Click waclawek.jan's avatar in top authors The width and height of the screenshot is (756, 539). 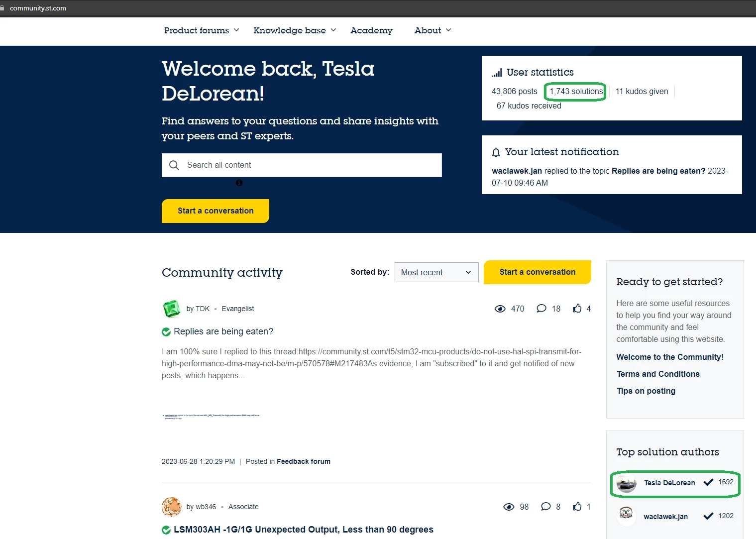627,517
